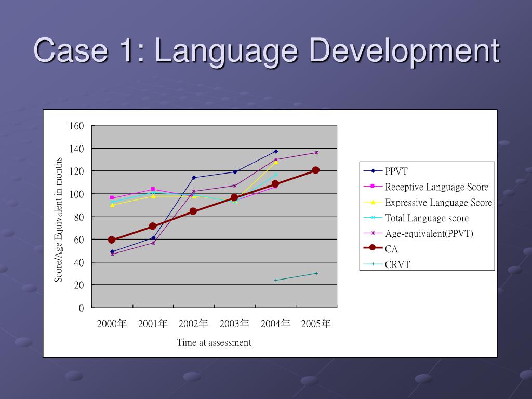The height and width of the screenshot is (399, 532).
Task: Select the PPVT data point for 2004年
Action: [276, 151]
